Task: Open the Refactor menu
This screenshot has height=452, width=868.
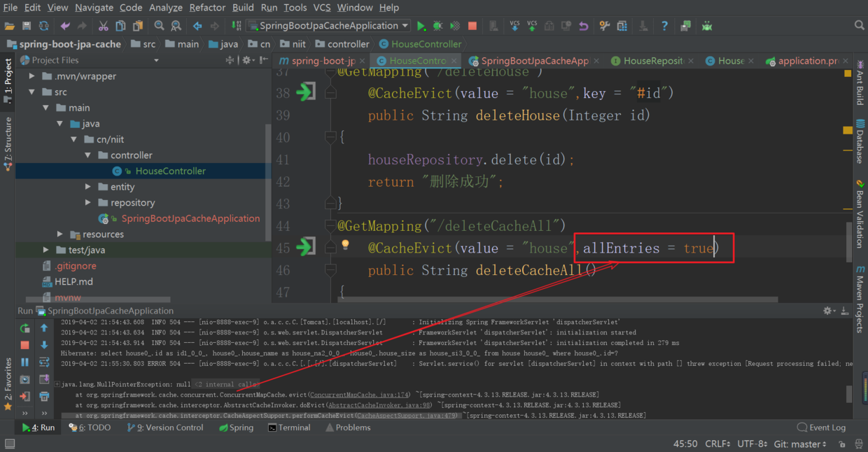Action: click(207, 8)
